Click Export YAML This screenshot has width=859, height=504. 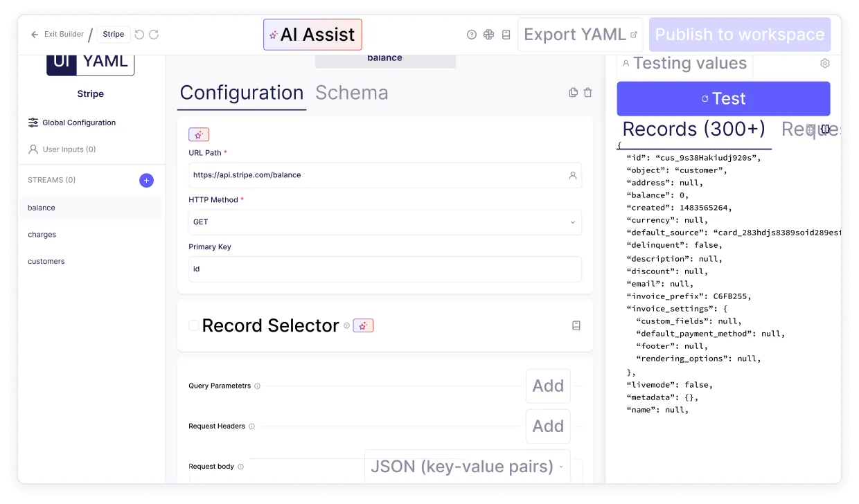581,35
